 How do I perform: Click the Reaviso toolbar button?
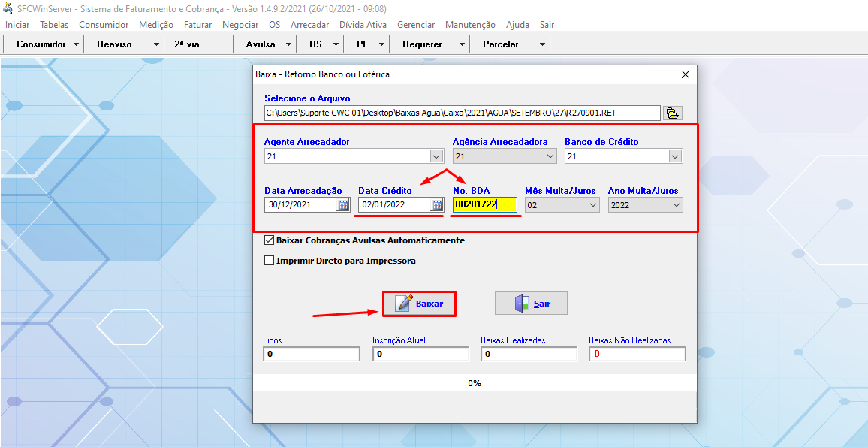tap(114, 44)
